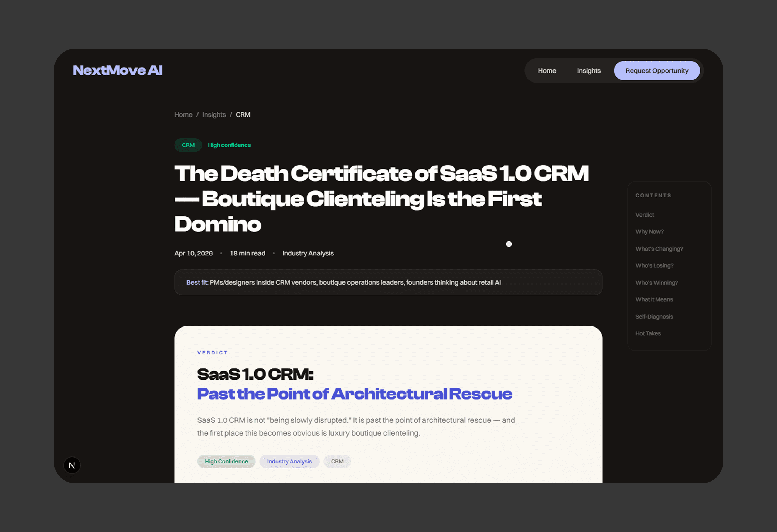Click the High confidence label
The height and width of the screenshot is (532, 777).
pos(229,145)
